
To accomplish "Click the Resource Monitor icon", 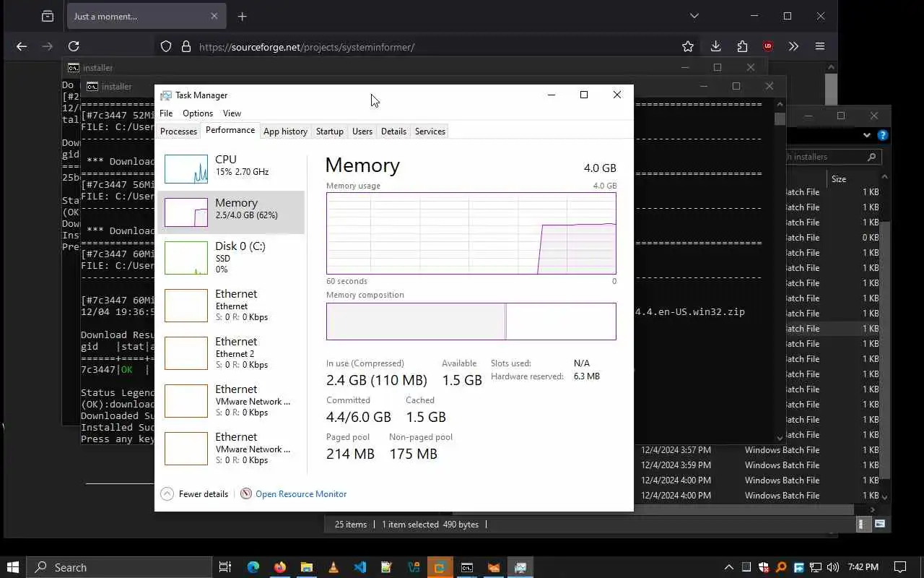I will point(246,494).
